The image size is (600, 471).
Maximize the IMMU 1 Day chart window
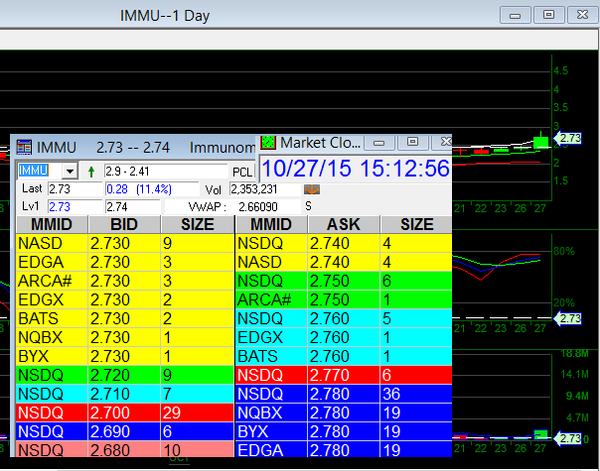click(x=547, y=14)
